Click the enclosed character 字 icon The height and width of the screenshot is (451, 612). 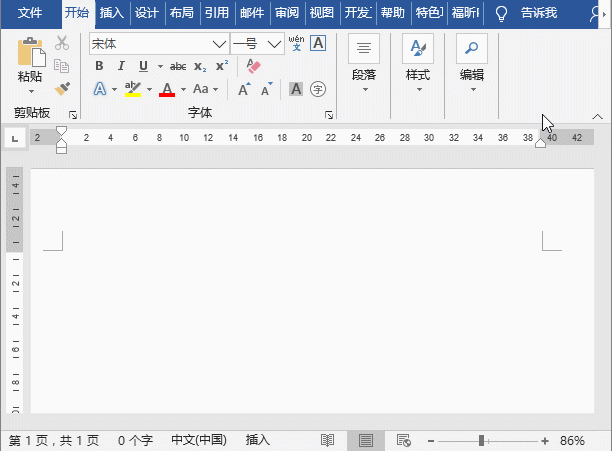[x=318, y=89]
